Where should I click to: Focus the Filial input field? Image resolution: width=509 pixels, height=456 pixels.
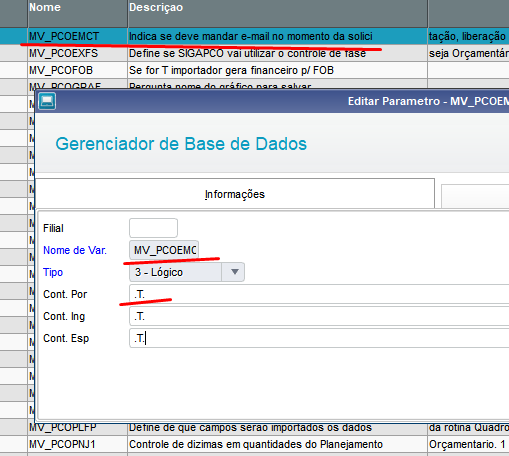(x=153, y=228)
